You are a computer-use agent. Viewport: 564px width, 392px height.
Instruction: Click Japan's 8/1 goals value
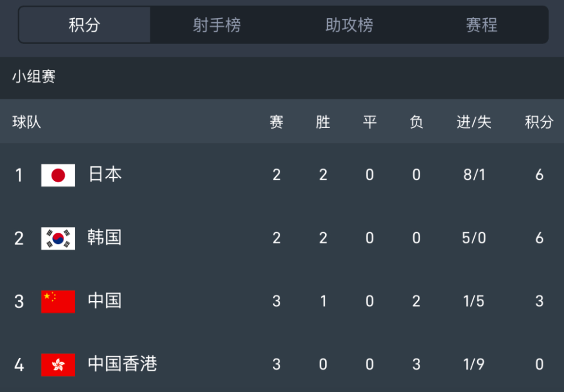474,175
